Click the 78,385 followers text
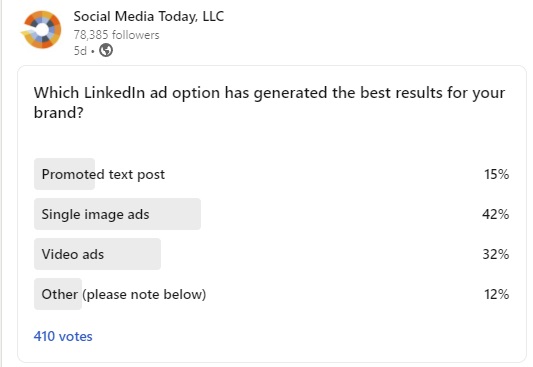Screen dimensions: 533x367 point(116,35)
